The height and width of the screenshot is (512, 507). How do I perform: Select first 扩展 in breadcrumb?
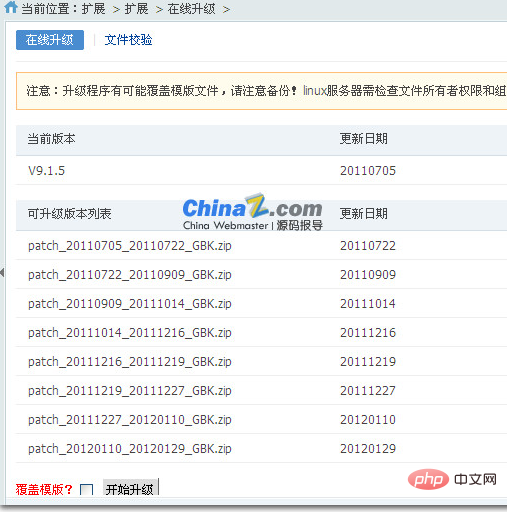(x=93, y=9)
